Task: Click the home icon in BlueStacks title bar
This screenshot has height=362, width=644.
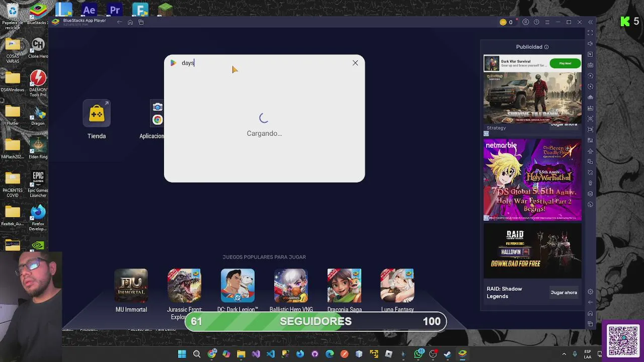Action: (130, 22)
